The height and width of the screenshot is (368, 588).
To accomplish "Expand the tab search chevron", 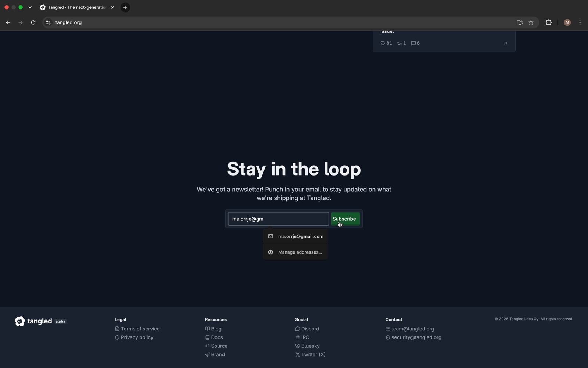I will coord(30,7).
